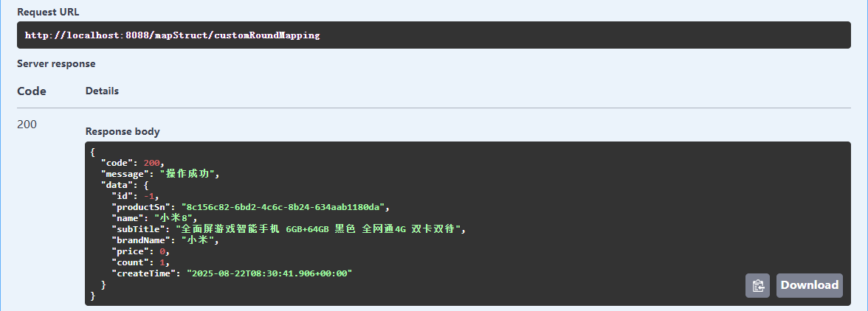The width and height of the screenshot is (868, 311).
Task: Click the subTitle value text
Action: (x=323, y=229)
